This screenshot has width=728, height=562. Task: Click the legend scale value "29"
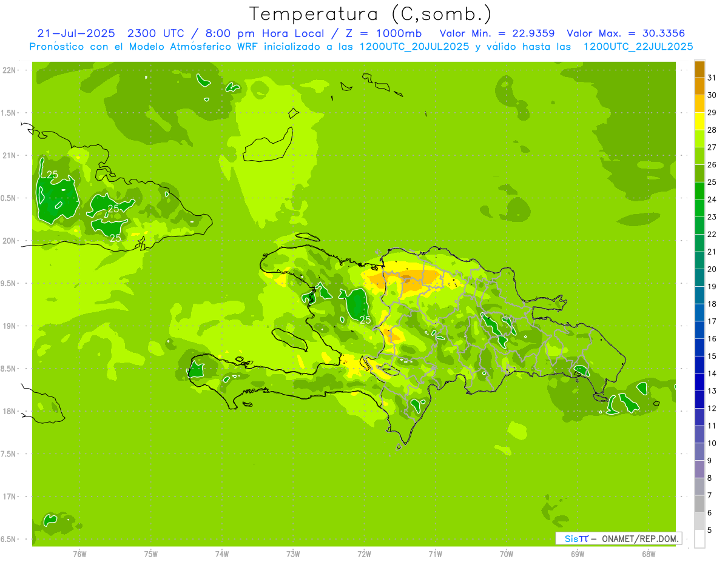[x=712, y=112]
